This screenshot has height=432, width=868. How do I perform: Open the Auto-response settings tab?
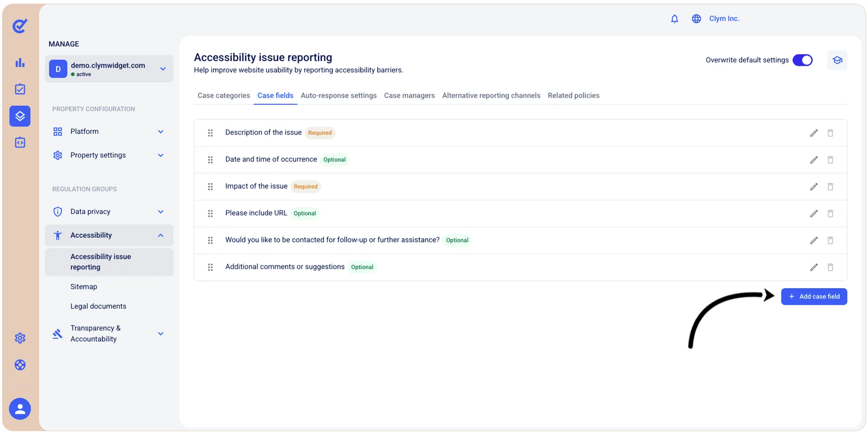tap(339, 95)
